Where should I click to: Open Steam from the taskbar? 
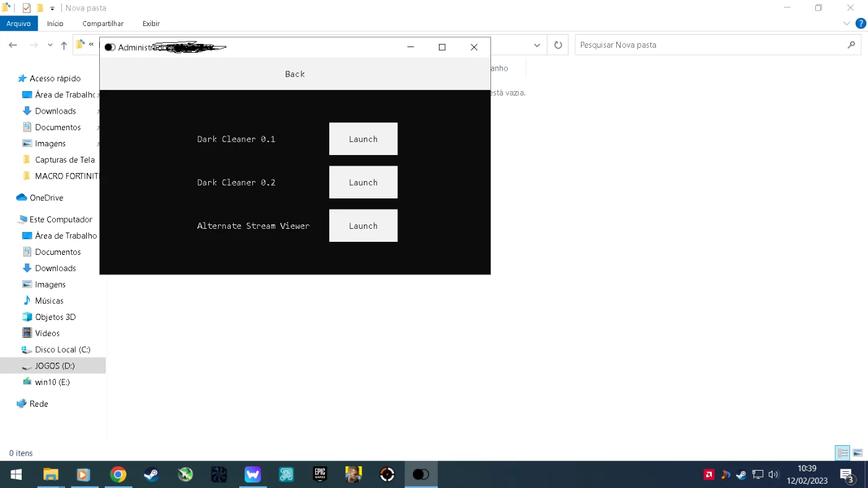(x=151, y=475)
